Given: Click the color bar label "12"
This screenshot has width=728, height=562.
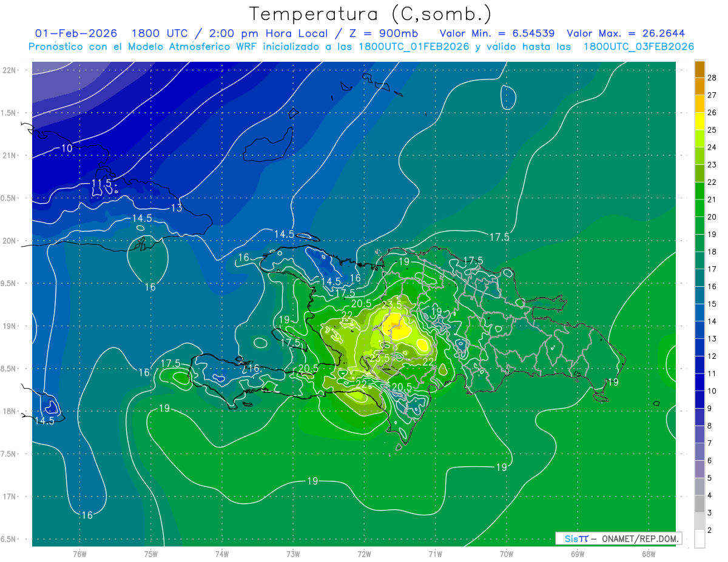Looking at the screenshot, I should [x=712, y=356].
